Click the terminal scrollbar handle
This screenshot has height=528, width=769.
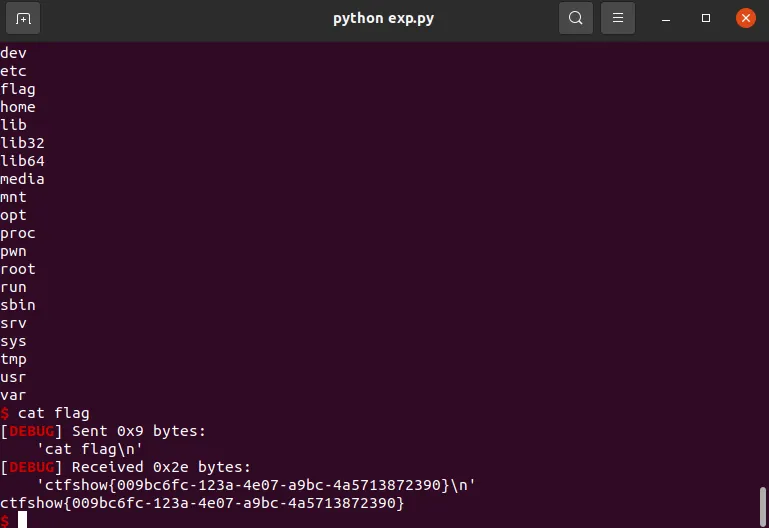click(x=763, y=506)
